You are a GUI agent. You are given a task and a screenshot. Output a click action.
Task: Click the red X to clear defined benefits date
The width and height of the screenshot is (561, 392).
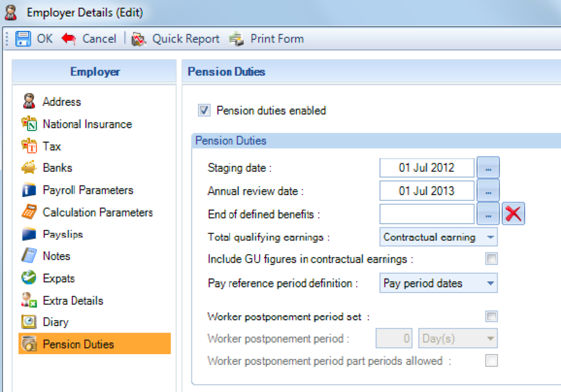point(513,214)
